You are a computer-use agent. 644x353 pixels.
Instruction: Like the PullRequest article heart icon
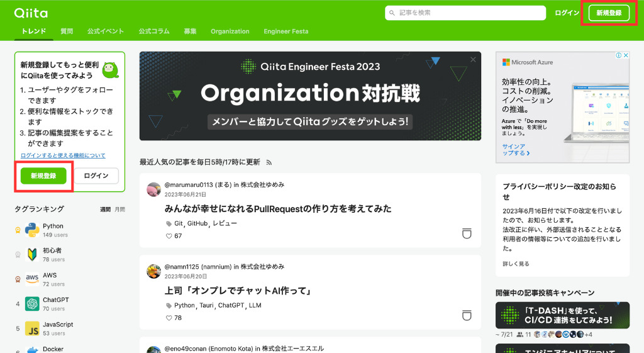(169, 236)
